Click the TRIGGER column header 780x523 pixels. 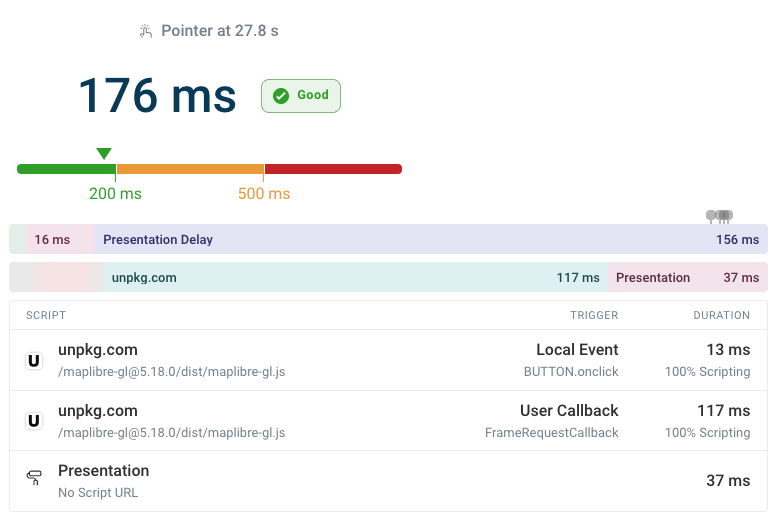point(594,315)
